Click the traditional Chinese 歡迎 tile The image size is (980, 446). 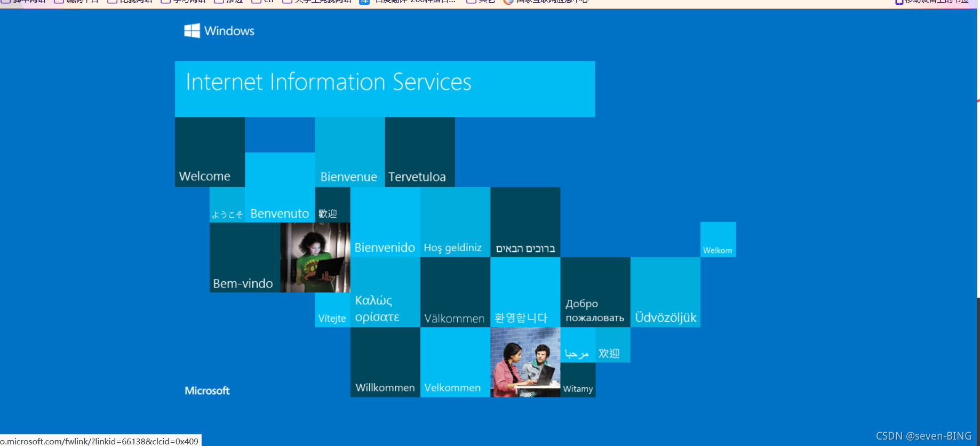pyautogui.click(x=332, y=205)
